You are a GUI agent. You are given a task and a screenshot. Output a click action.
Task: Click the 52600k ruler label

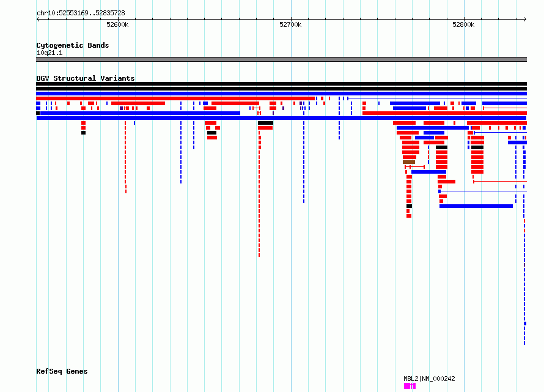click(x=117, y=24)
